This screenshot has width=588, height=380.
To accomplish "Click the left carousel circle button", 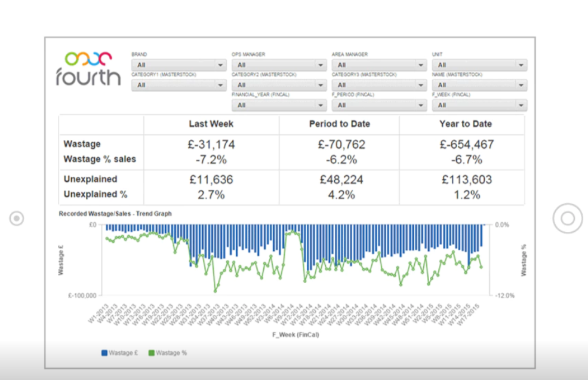I will (16, 219).
